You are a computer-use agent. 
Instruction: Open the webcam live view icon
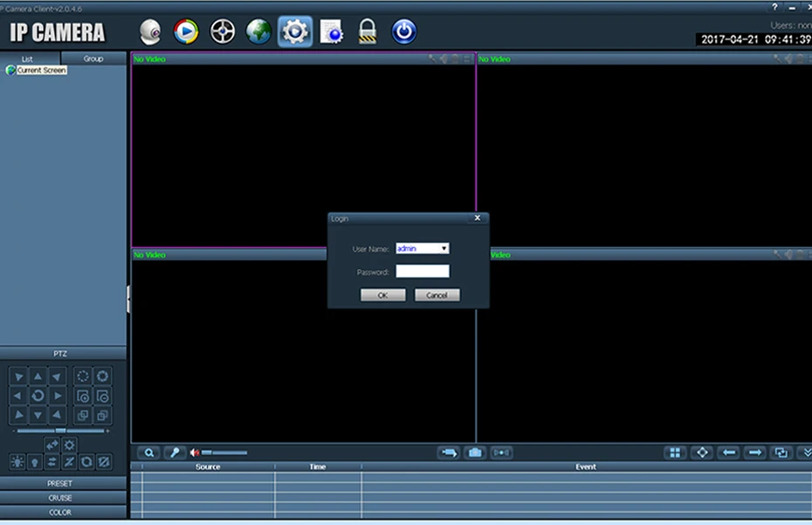pos(150,31)
